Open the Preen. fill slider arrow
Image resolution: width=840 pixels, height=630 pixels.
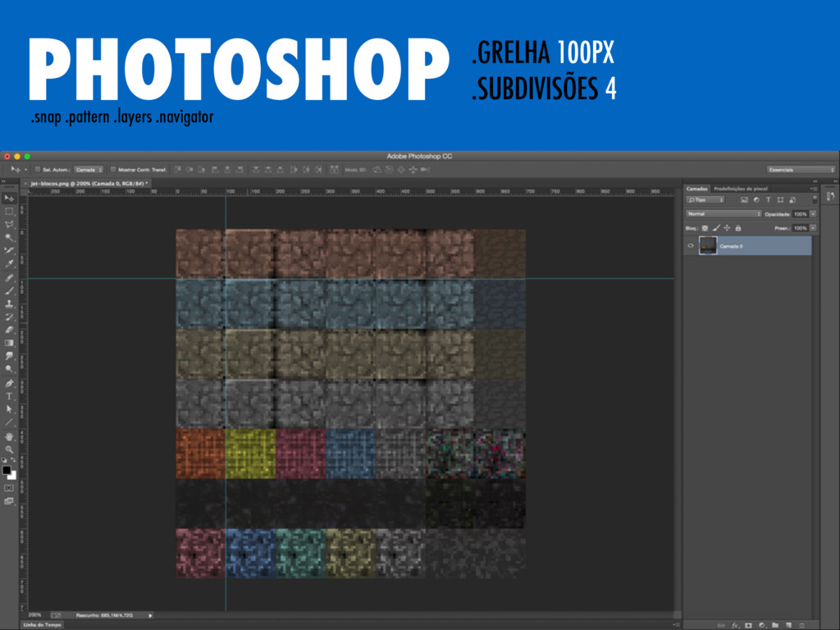pyautogui.click(x=813, y=228)
